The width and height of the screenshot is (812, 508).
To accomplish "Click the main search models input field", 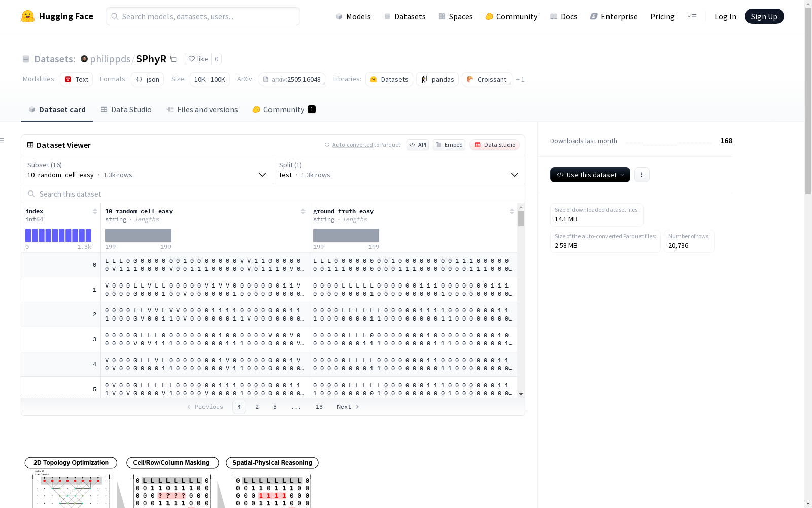I will [x=203, y=16].
